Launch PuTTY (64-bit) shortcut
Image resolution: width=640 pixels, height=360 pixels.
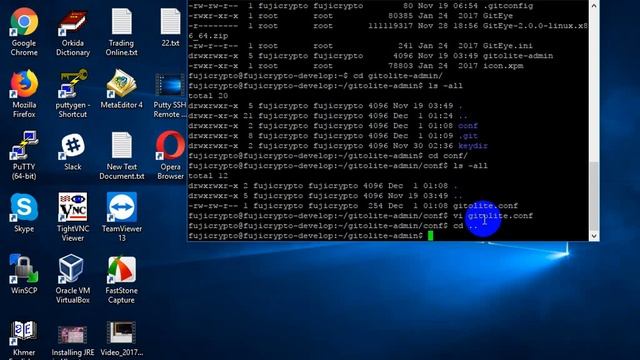(x=24, y=156)
